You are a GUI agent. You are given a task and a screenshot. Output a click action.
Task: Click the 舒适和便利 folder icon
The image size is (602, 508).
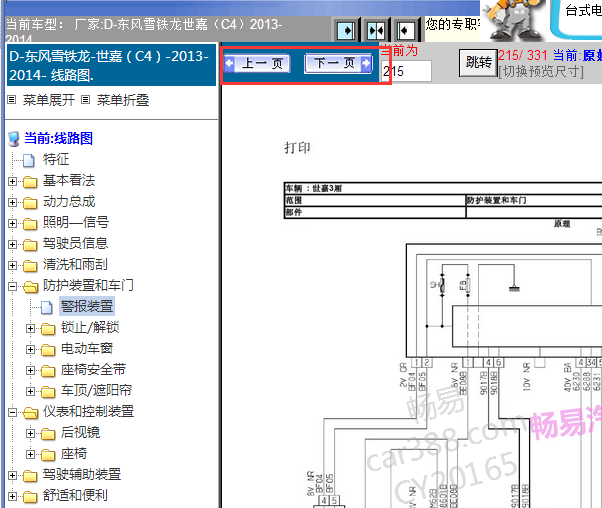coord(30,496)
